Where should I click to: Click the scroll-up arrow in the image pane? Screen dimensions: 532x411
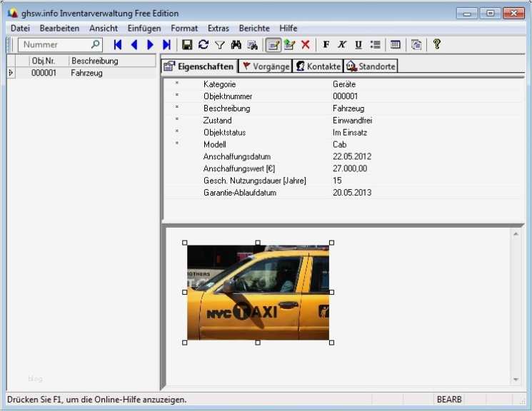(x=516, y=234)
